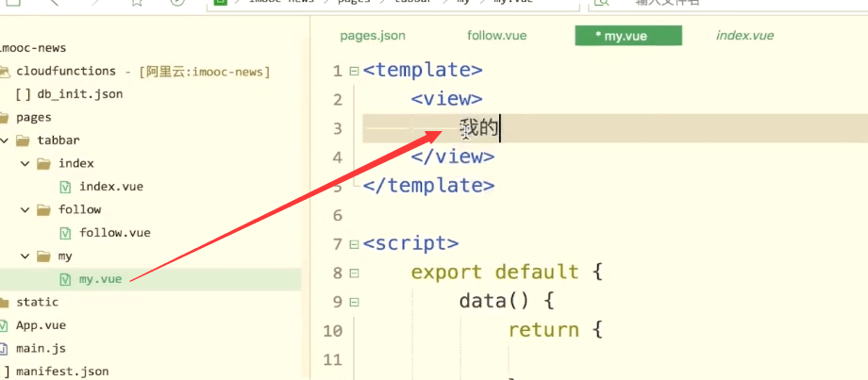
Task: Click line number 6 in the gutter
Action: [x=338, y=216]
